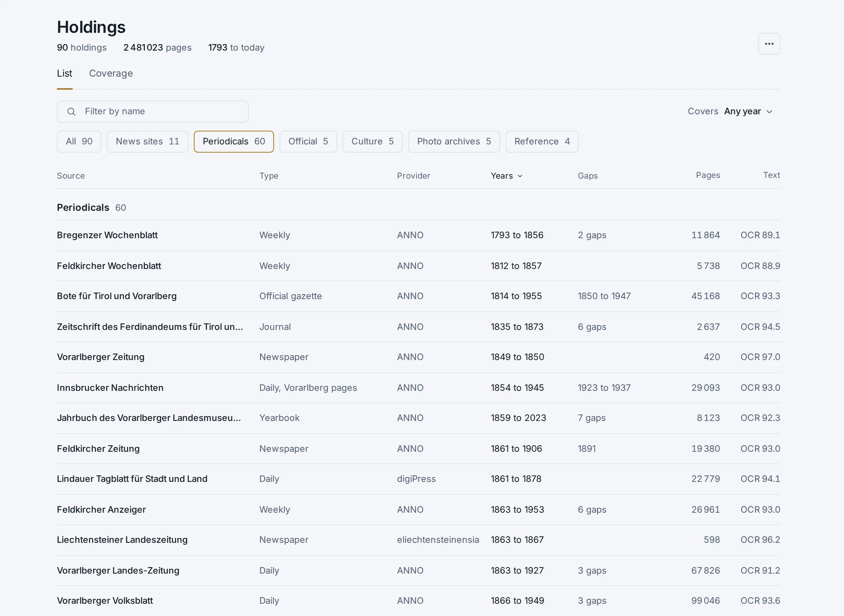
Task: Open Innsbrucker Nachrichten holding
Action: [418, 388]
